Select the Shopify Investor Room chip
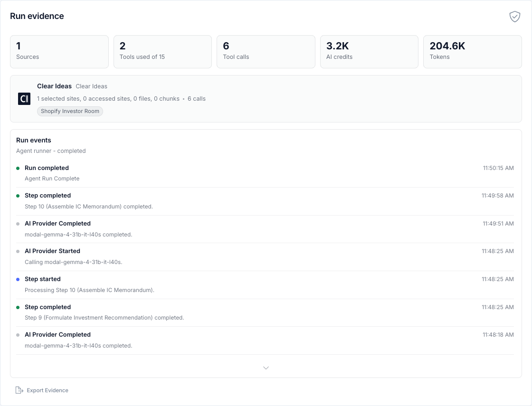The width and height of the screenshot is (532, 406). click(70, 111)
